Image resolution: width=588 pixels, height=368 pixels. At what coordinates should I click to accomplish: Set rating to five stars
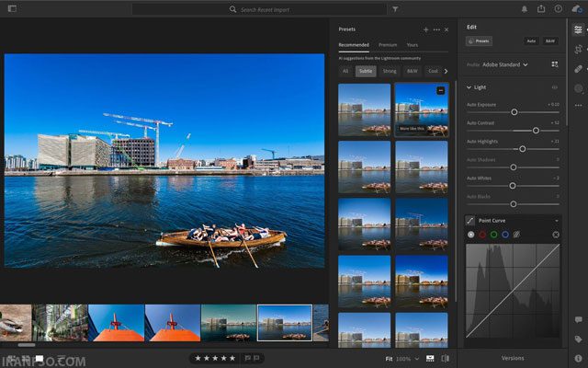coord(232,358)
